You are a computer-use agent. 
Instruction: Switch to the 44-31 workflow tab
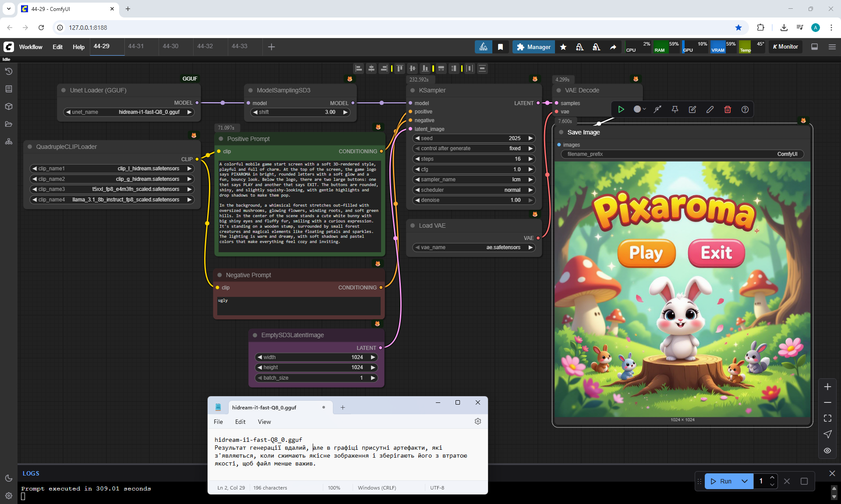click(x=136, y=46)
